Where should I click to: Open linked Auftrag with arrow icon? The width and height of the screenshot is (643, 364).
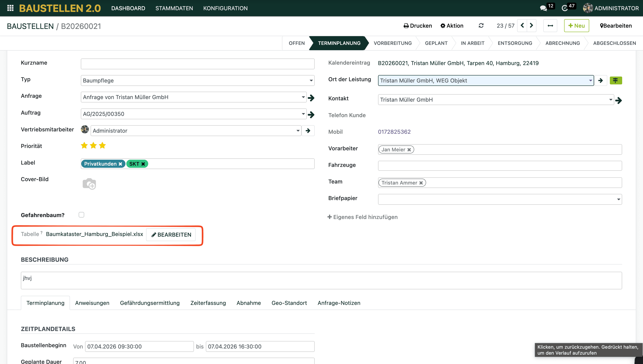tap(311, 115)
